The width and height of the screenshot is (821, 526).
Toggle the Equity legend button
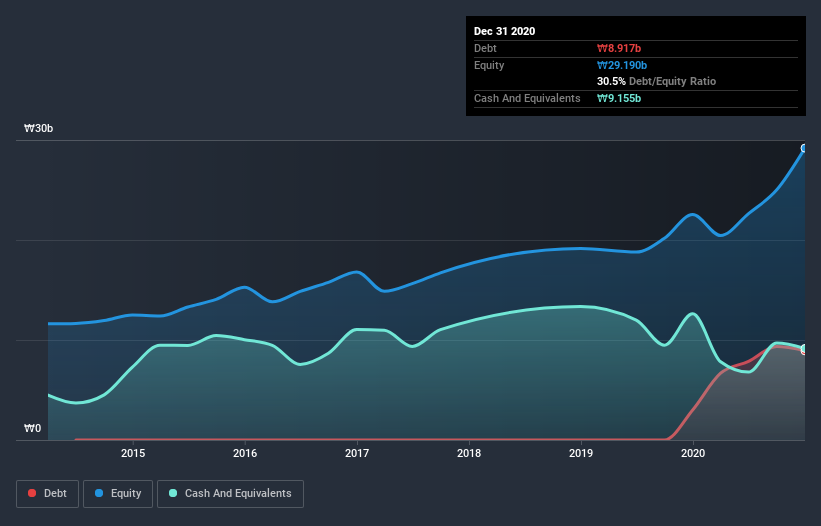click(x=118, y=494)
